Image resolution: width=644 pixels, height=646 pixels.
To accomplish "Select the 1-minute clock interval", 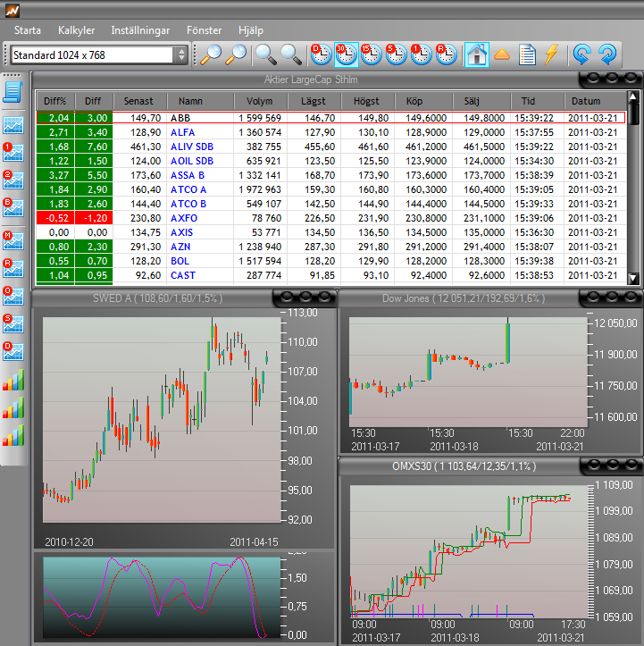I will (x=422, y=55).
